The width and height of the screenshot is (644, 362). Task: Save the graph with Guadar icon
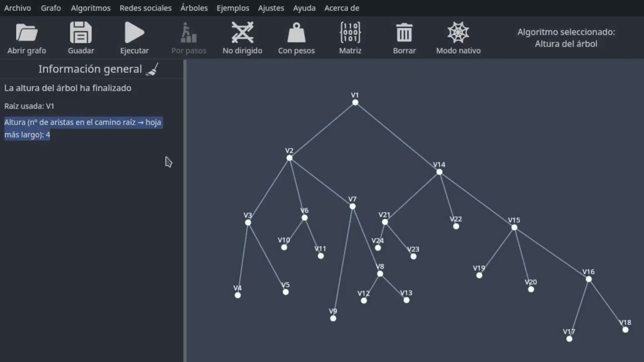(x=81, y=33)
